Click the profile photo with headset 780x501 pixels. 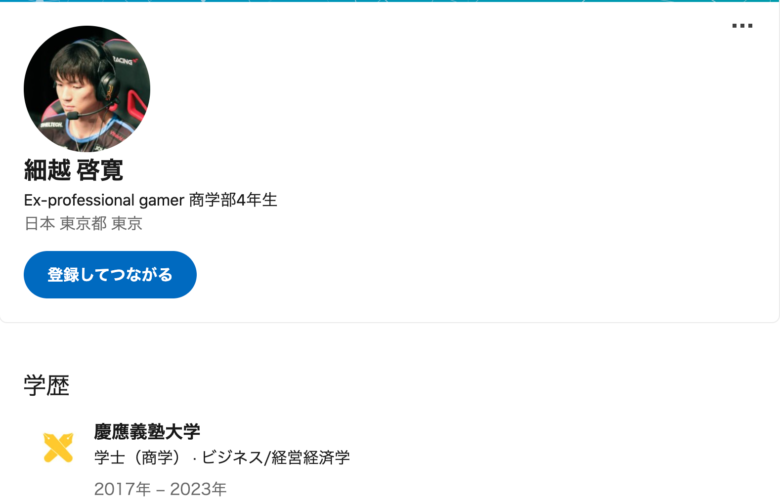[x=87, y=89]
